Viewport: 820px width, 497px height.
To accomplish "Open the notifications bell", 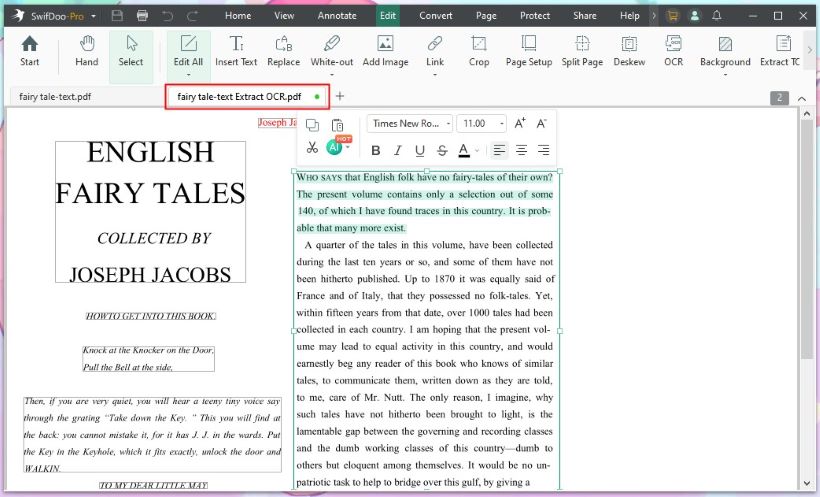I will coord(717,16).
